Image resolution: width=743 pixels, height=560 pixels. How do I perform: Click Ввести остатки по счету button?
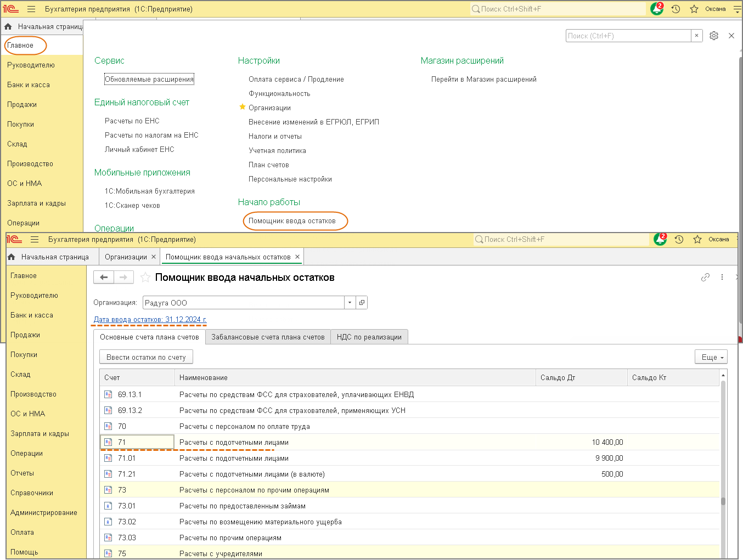pyautogui.click(x=146, y=357)
